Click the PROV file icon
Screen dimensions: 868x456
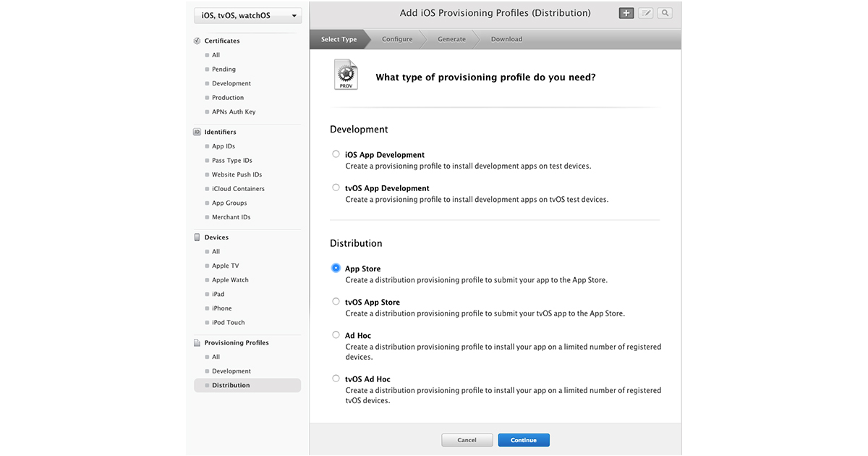click(346, 75)
